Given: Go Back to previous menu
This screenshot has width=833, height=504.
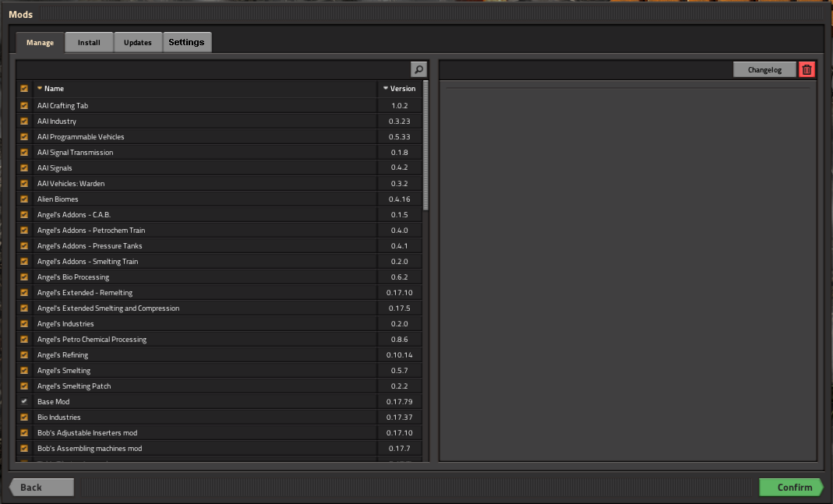Looking at the screenshot, I should [x=41, y=488].
